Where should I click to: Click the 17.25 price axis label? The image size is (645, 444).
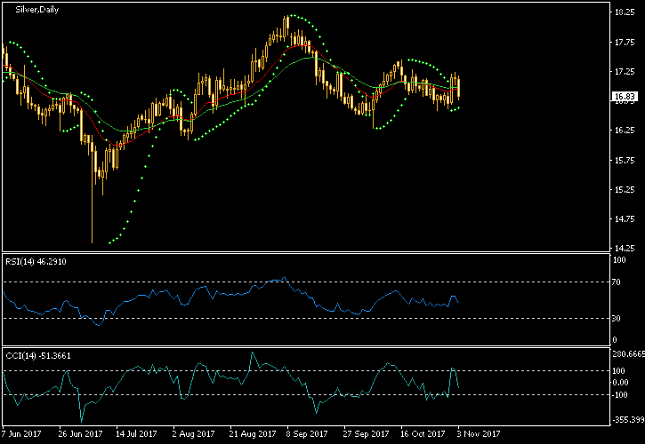(624, 72)
